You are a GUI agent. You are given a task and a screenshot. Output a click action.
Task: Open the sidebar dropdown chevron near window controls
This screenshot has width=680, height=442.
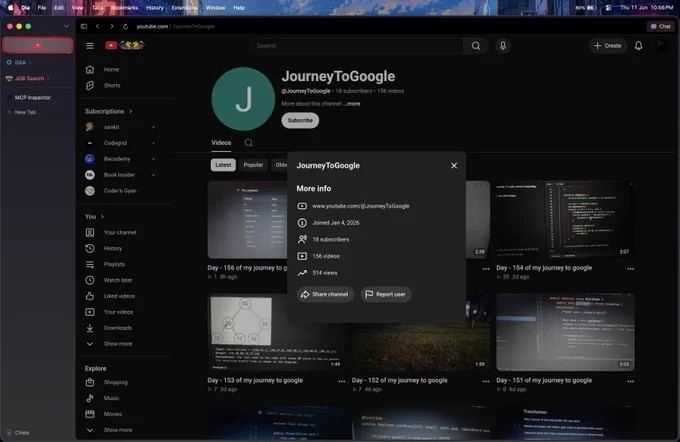66,26
